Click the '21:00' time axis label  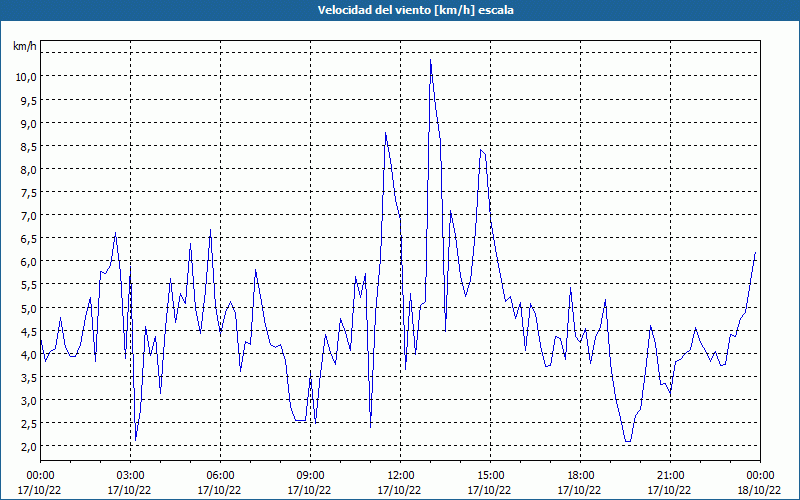coord(670,476)
